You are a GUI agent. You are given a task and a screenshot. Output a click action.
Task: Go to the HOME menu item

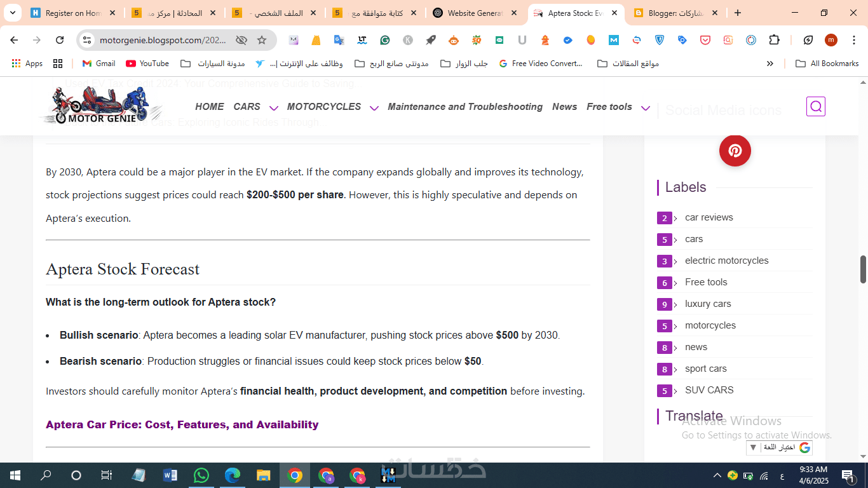point(210,107)
